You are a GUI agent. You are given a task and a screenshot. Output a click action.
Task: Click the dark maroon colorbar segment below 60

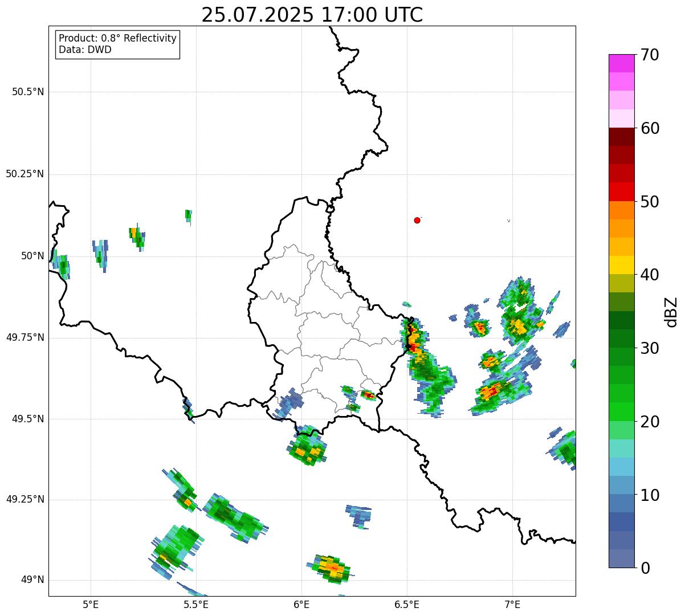coord(621,137)
